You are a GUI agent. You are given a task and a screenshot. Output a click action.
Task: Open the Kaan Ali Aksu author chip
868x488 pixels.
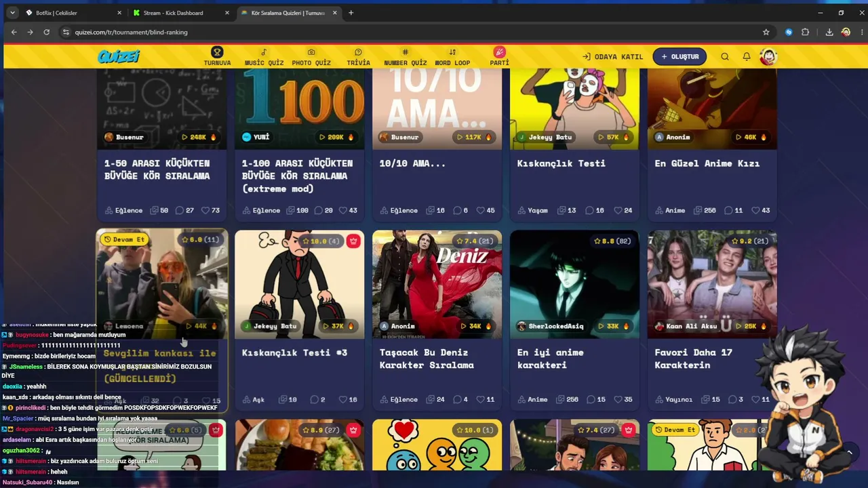point(685,326)
